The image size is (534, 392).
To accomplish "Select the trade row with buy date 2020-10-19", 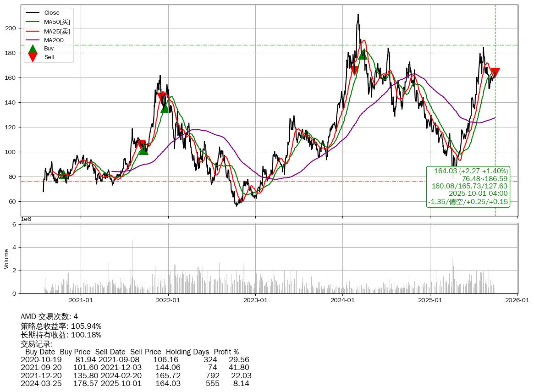I will pos(135,360).
